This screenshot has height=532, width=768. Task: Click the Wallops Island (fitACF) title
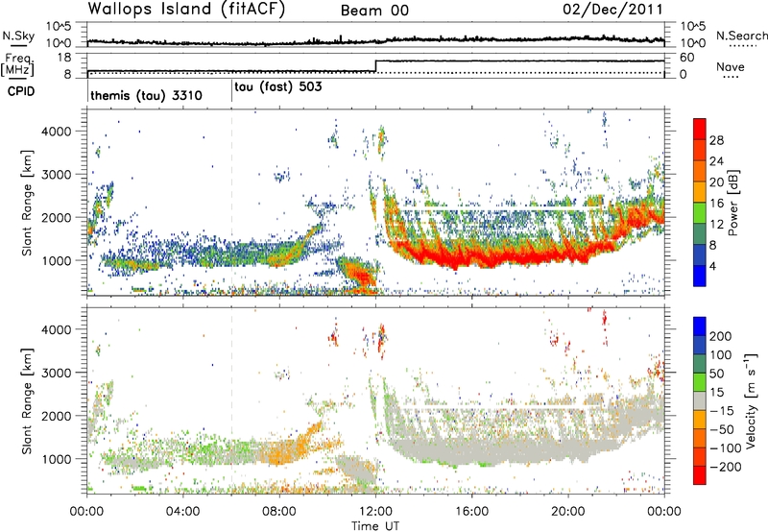coord(186,10)
